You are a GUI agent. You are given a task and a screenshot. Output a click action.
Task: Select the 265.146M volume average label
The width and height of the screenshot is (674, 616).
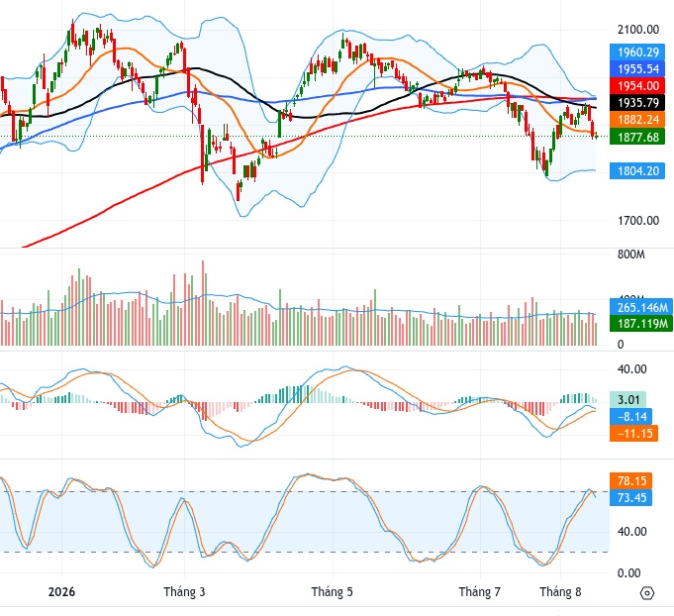[x=641, y=308]
